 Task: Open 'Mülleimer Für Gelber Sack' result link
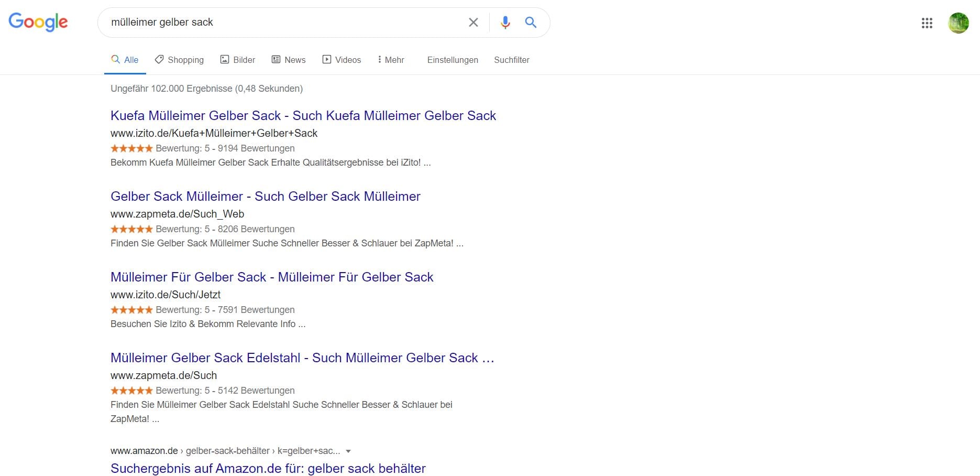pyautogui.click(x=272, y=277)
